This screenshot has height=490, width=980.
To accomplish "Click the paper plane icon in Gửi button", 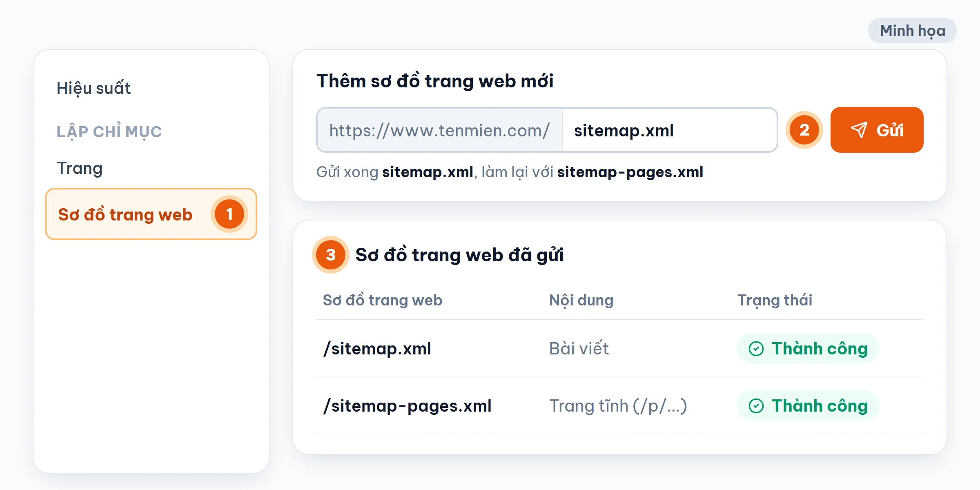I will [859, 130].
